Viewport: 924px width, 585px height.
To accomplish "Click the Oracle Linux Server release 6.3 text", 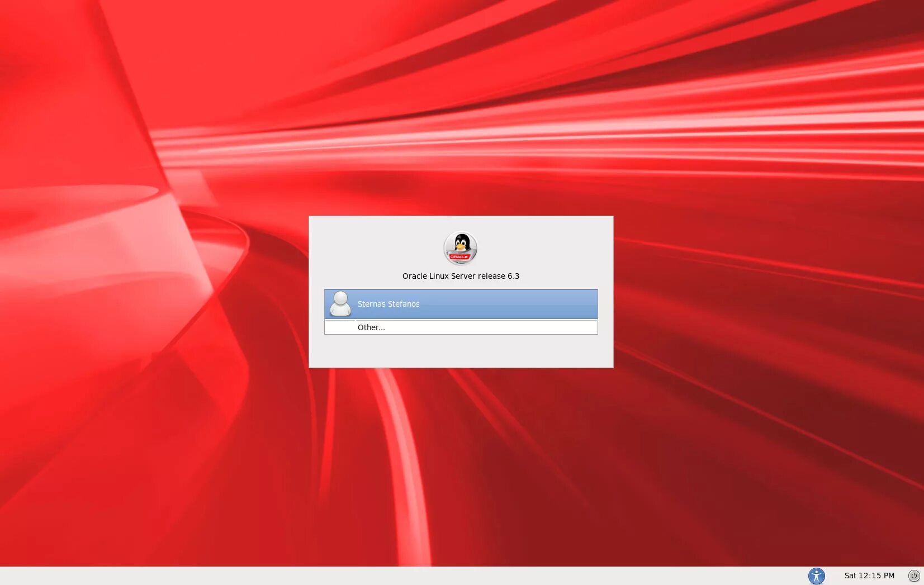I will point(461,276).
